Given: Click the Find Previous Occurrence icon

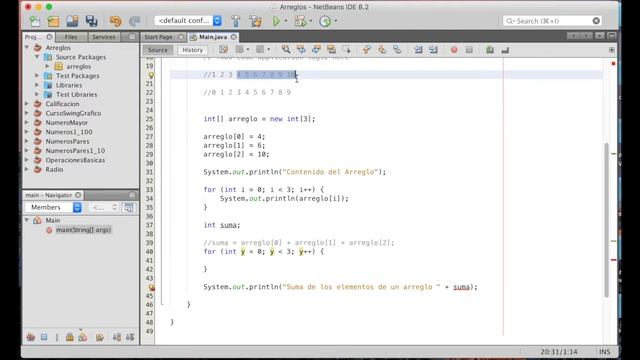Looking at the screenshot, I should [x=301, y=50].
